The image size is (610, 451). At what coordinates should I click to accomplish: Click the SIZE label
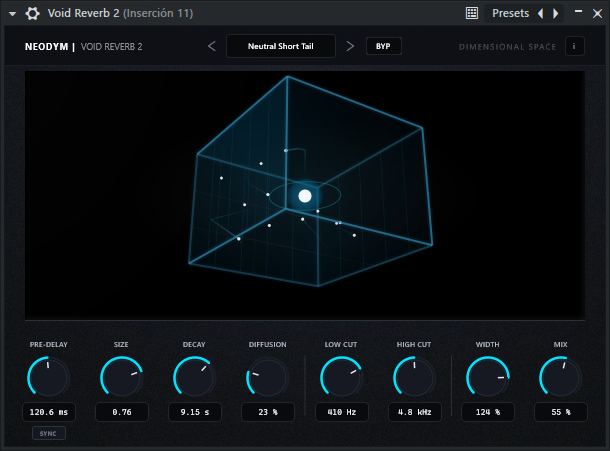click(x=121, y=345)
